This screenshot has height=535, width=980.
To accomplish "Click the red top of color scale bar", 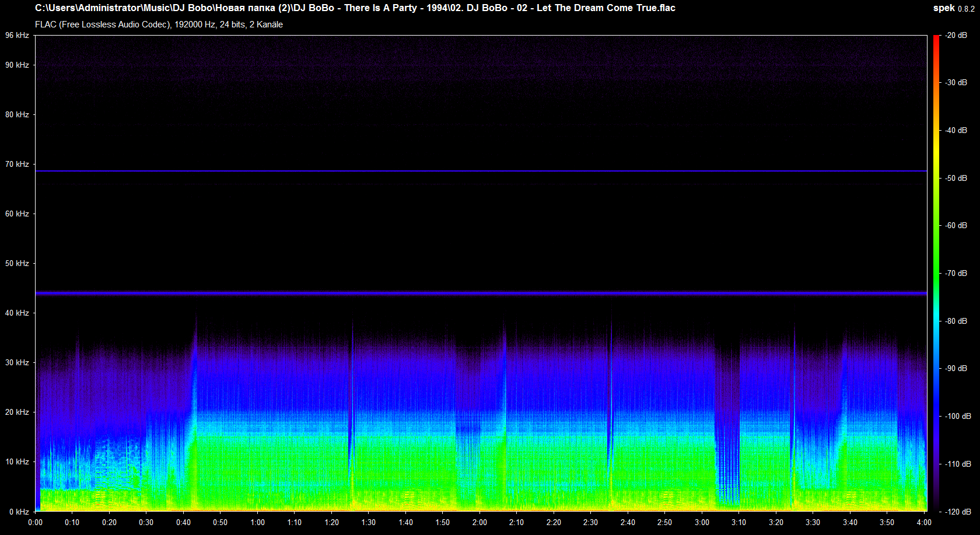I will click(936, 39).
